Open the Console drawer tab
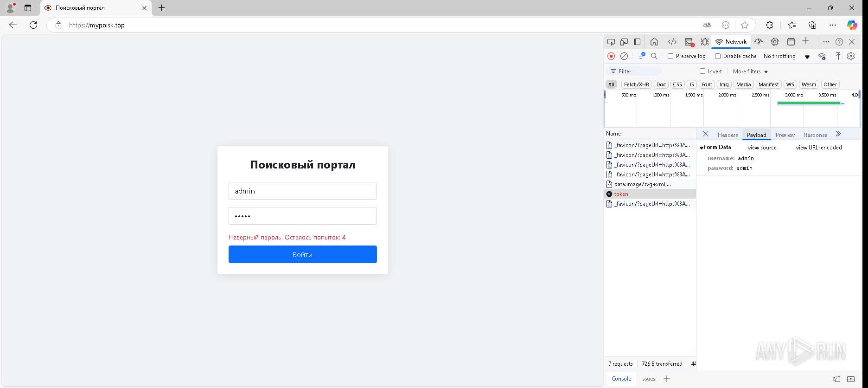Viewport: 868px width, 388px height. pyautogui.click(x=621, y=379)
